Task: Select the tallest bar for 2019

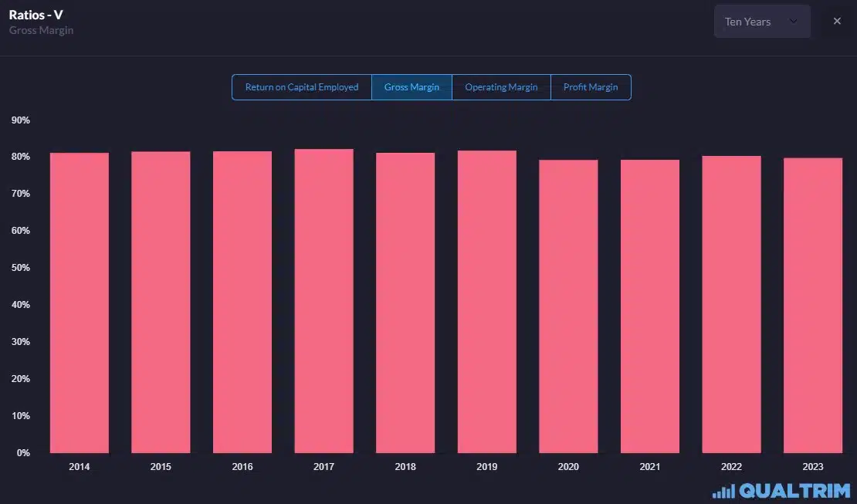Action: [x=486, y=301]
